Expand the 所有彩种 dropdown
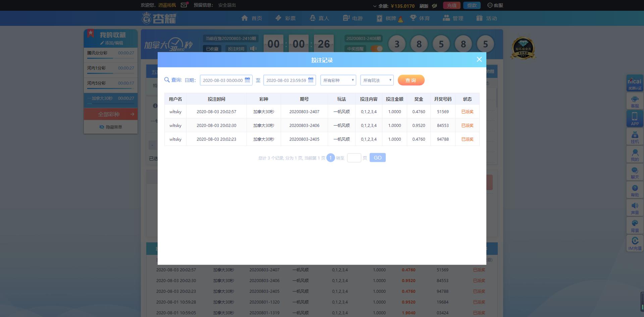Image resolution: width=644 pixels, height=317 pixels. [338, 80]
